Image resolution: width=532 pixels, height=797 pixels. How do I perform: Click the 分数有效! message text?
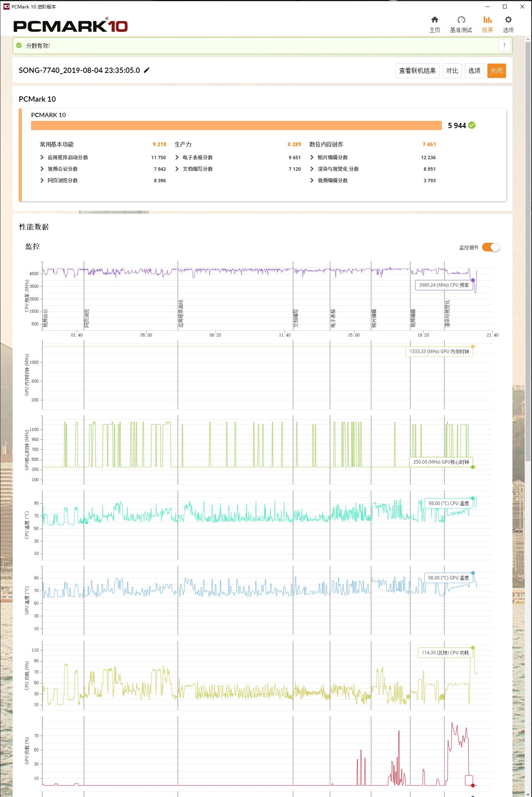[38, 45]
